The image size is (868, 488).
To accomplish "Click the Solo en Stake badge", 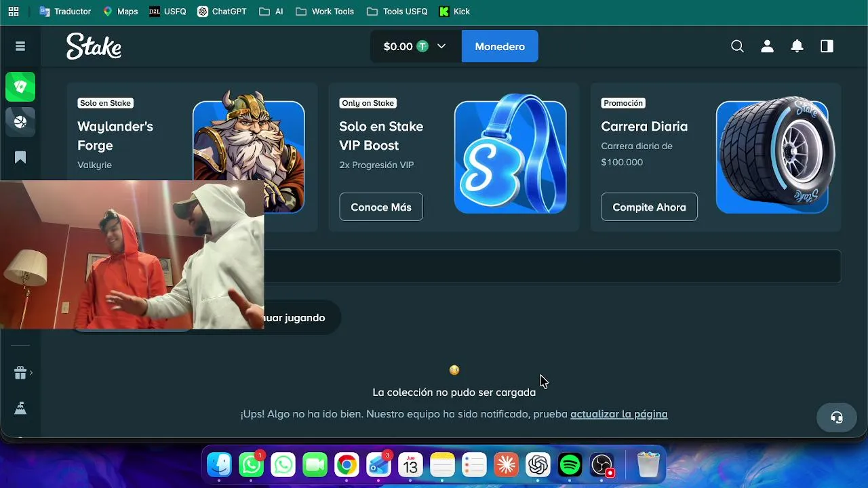I will (x=105, y=103).
